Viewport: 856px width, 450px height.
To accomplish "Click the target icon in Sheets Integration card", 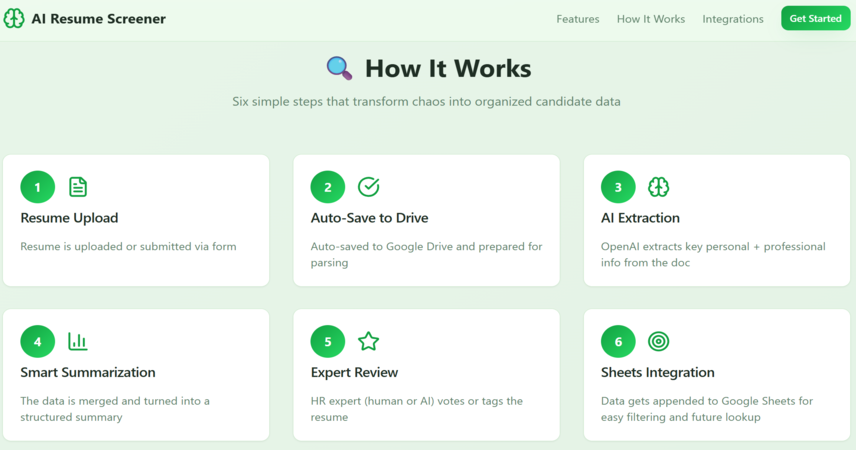I will point(658,341).
